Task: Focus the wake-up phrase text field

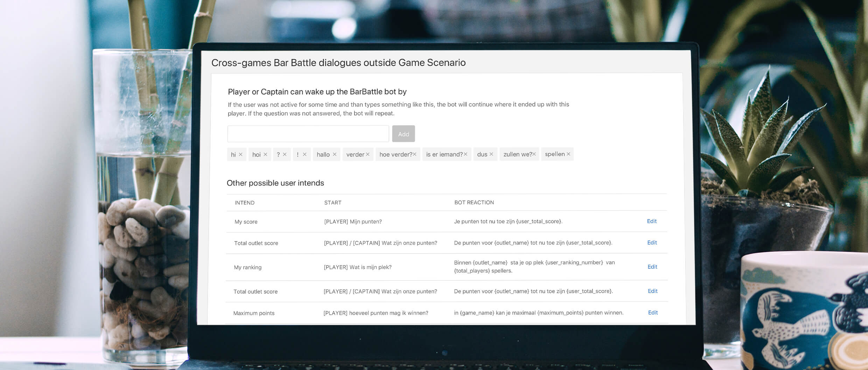Action: pyautogui.click(x=308, y=134)
